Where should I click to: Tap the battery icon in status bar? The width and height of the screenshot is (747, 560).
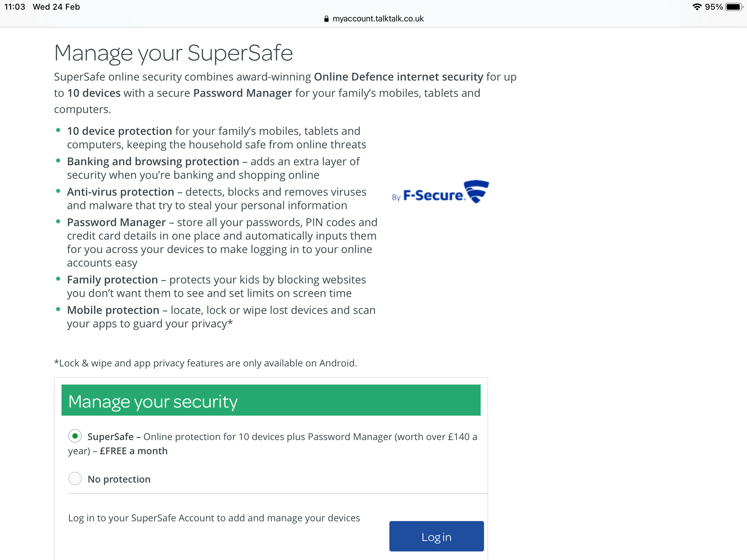734,7
